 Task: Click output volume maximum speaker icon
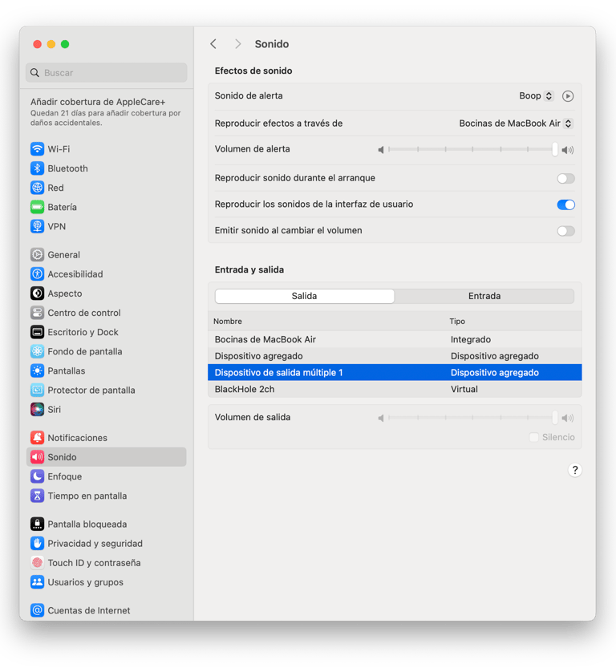tap(568, 418)
